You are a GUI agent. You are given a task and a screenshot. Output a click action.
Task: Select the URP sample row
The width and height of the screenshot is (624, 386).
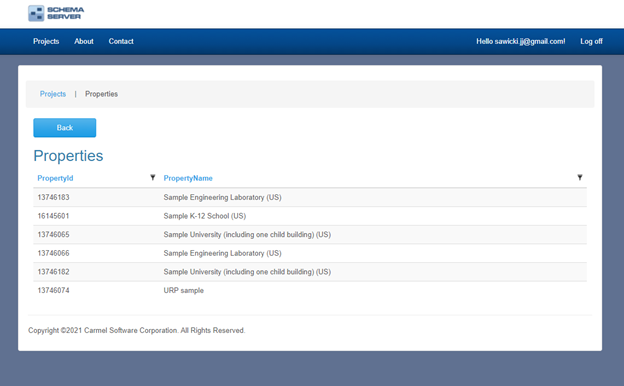click(x=310, y=290)
